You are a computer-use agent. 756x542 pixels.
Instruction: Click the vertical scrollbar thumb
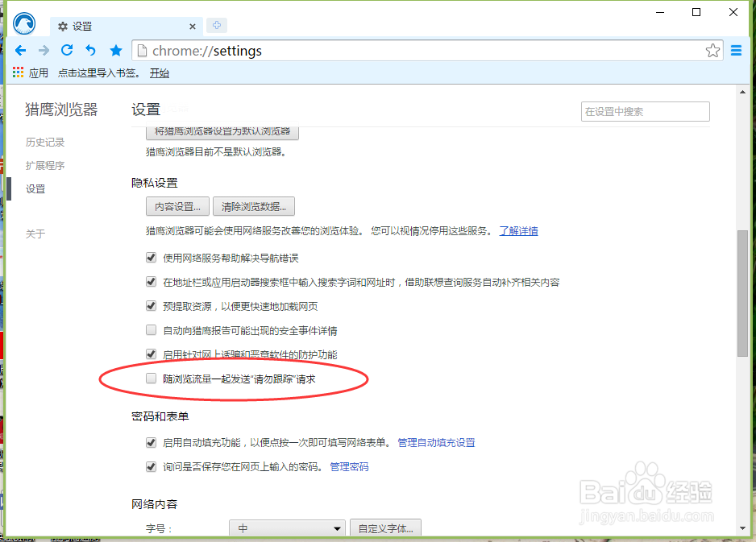[742, 293]
